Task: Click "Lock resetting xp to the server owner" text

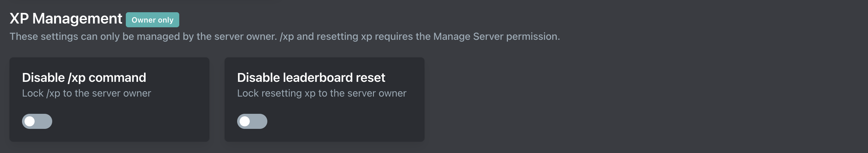Action: (x=321, y=93)
